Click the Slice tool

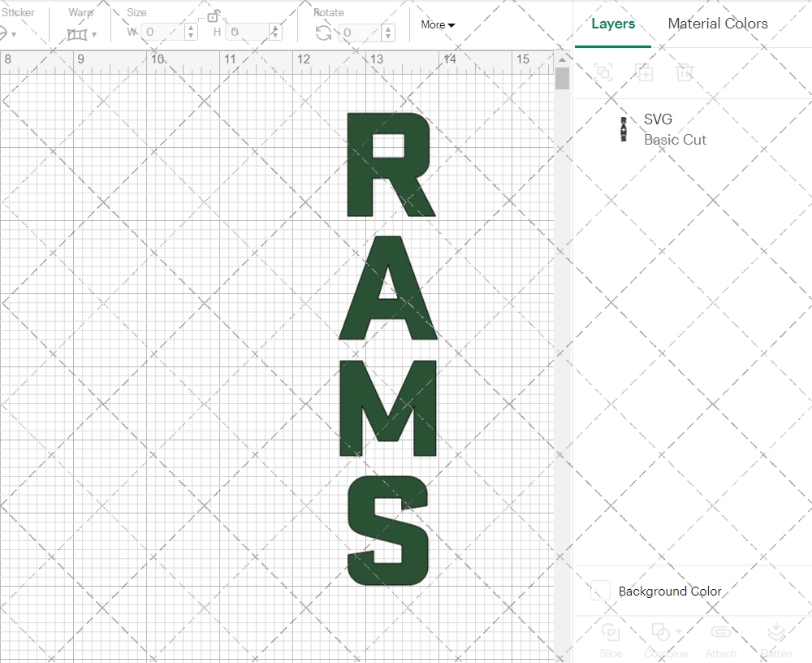[611, 641]
